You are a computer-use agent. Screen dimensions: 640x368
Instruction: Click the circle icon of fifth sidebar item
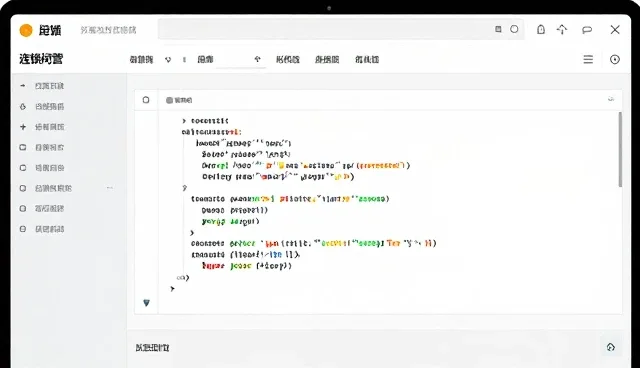tap(23, 168)
